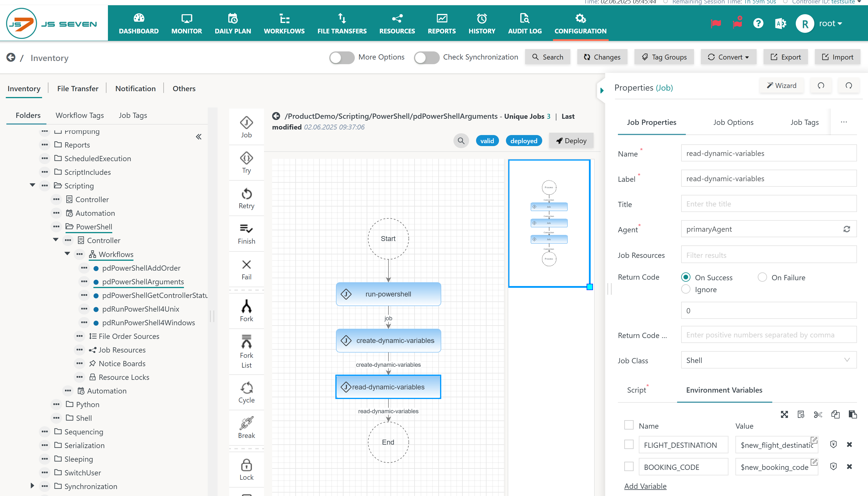
Task: Remove the FLIGHT_DESTINATION variable
Action: pyautogui.click(x=849, y=444)
